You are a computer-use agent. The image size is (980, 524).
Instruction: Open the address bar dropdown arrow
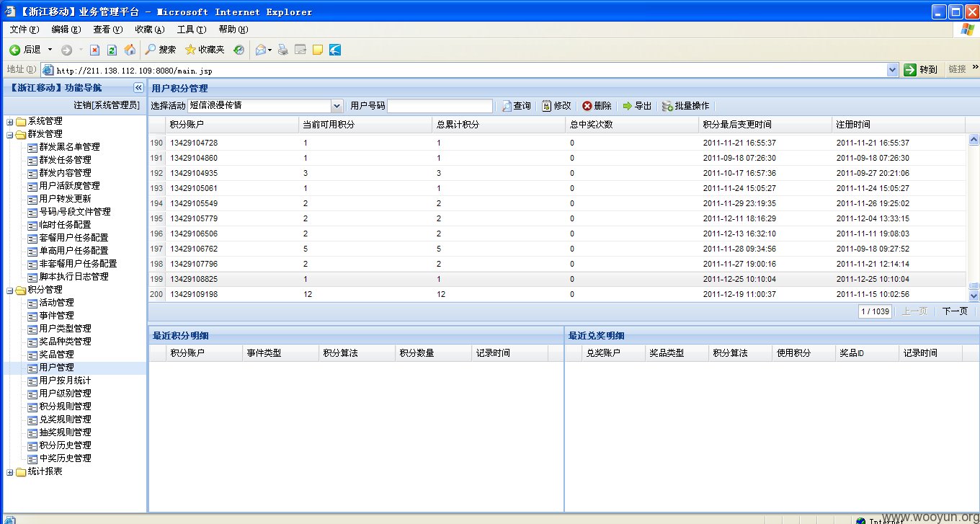click(x=893, y=70)
